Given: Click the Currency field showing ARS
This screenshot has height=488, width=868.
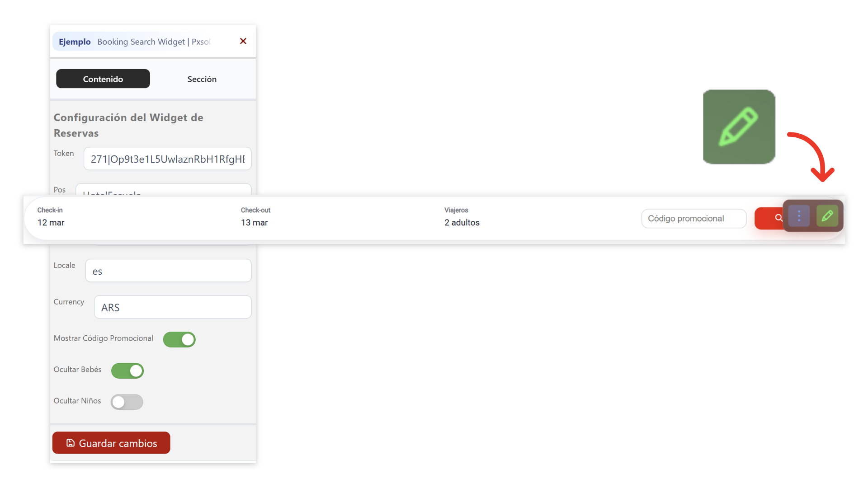Looking at the screenshot, I should point(173,307).
